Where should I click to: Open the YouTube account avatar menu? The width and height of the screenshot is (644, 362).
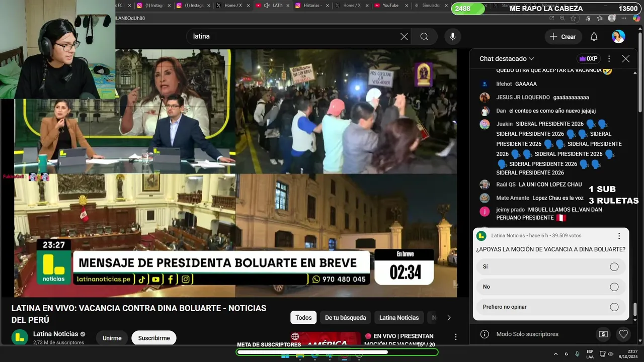618,37
